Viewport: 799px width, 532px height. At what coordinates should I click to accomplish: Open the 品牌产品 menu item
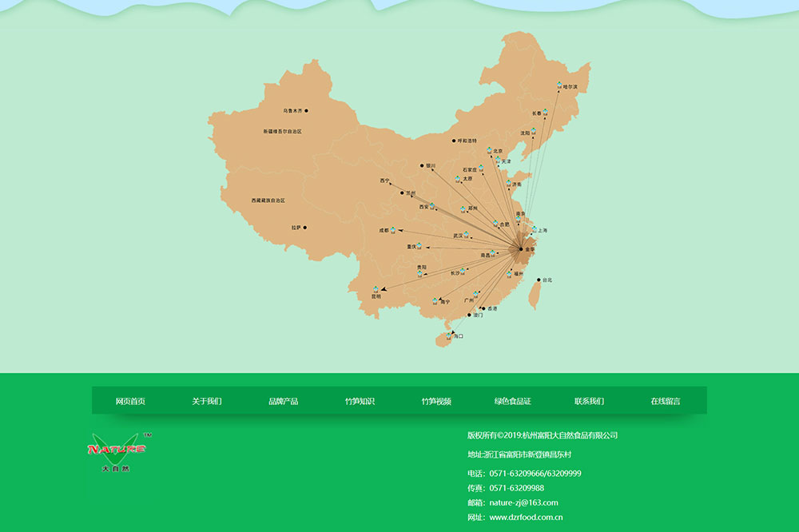[x=284, y=401]
